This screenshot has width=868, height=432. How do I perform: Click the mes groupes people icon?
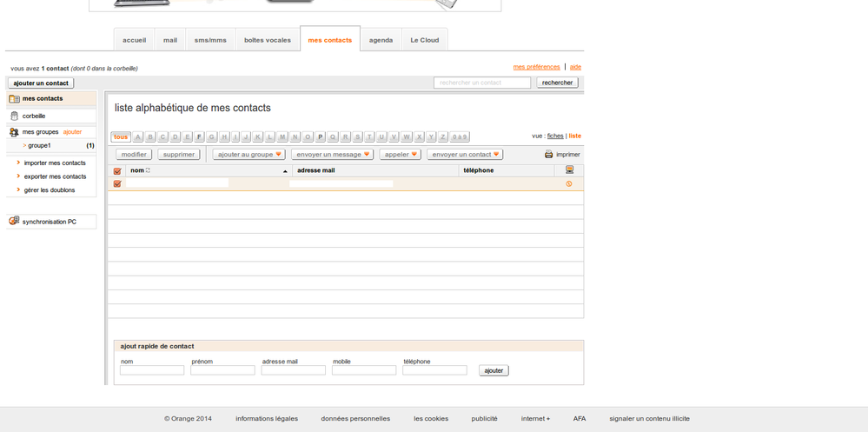pyautogui.click(x=14, y=132)
